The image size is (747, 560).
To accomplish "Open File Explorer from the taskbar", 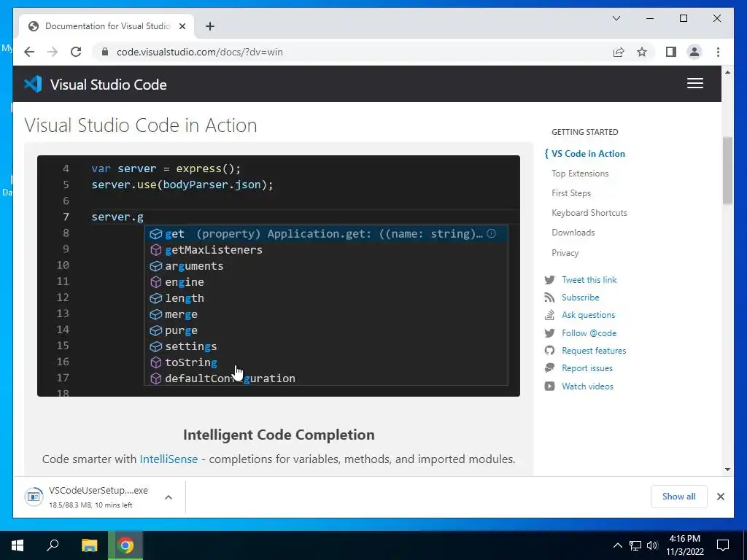I will point(89,545).
